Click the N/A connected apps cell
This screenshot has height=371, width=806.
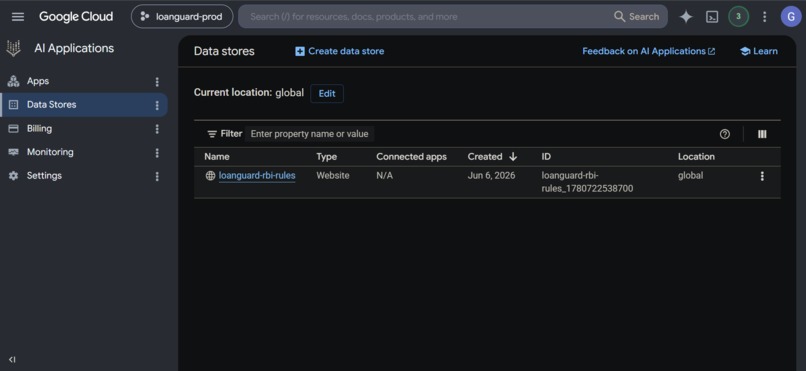(384, 176)
